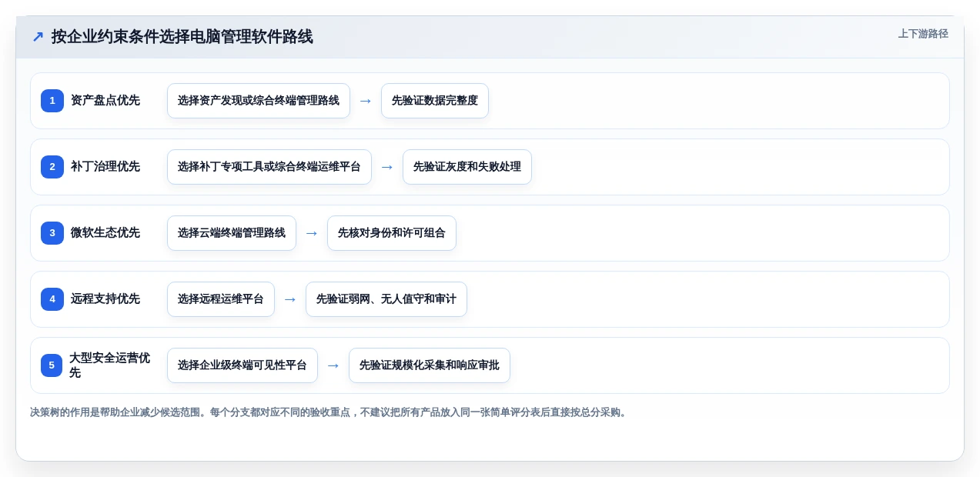Select the 远程支持优先 label
980x477 pixels.
pos(105,299)
